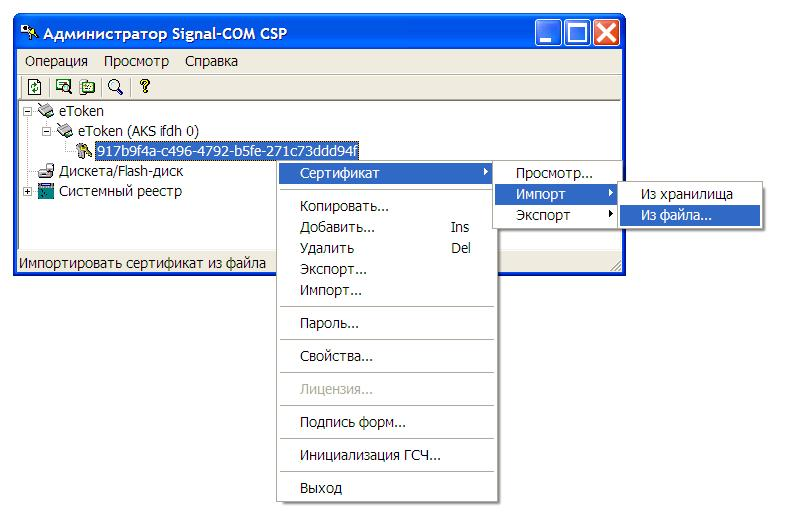Click the yellow question mark help icon
Screen dimensions: 796x518
click(145, 86)
